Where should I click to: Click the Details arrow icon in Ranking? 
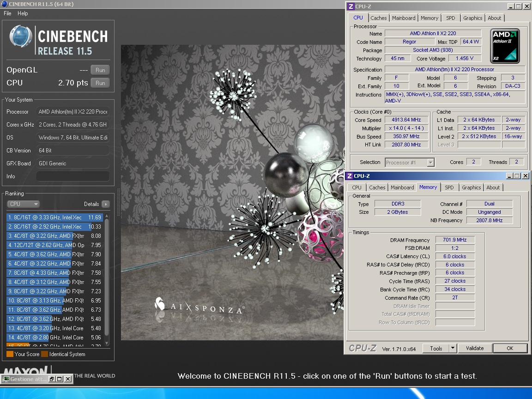[x=106, y=204]
